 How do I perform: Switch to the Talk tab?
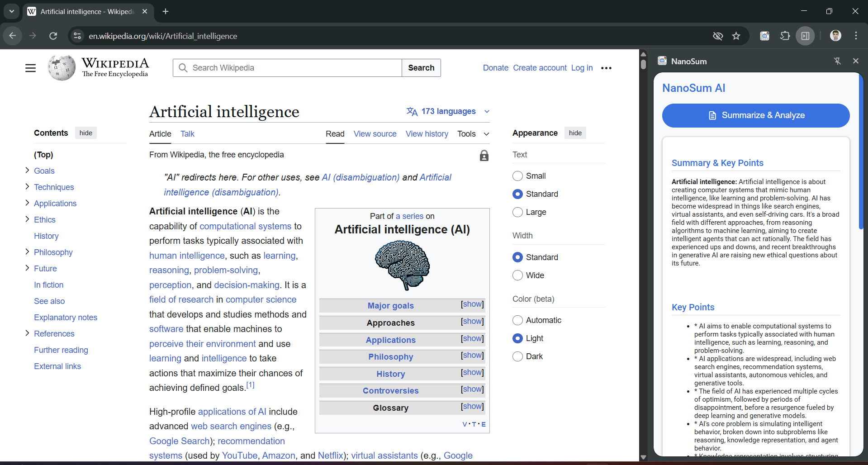click(x=187, y=134)
